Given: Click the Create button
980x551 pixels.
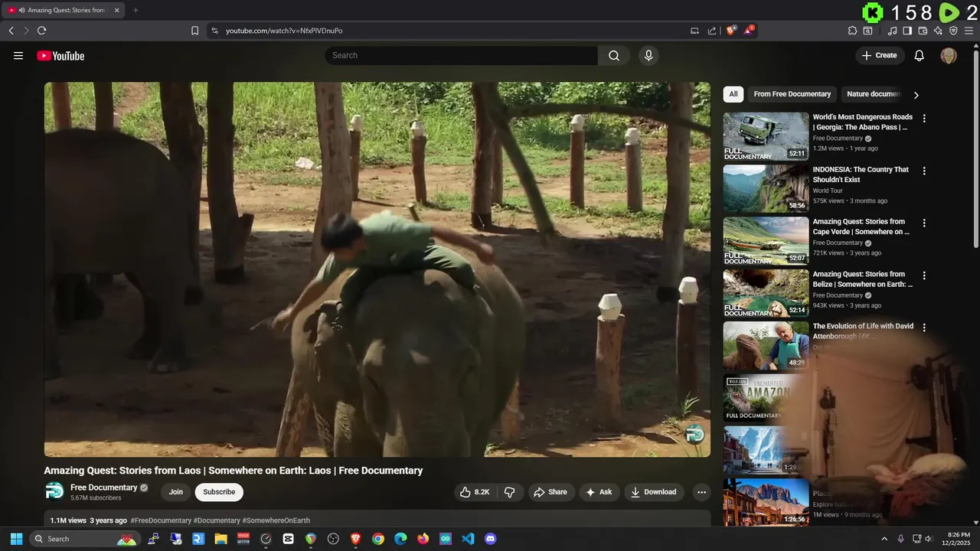Looking at the screenshot, I should [880, 56].
